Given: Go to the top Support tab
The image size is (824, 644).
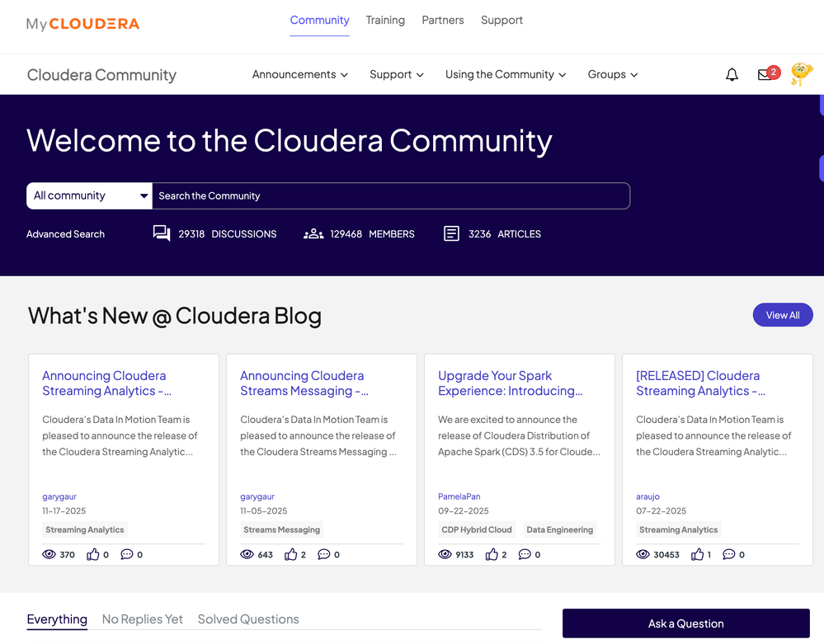Looking at the screenshot, I should [x=501, y=20].
